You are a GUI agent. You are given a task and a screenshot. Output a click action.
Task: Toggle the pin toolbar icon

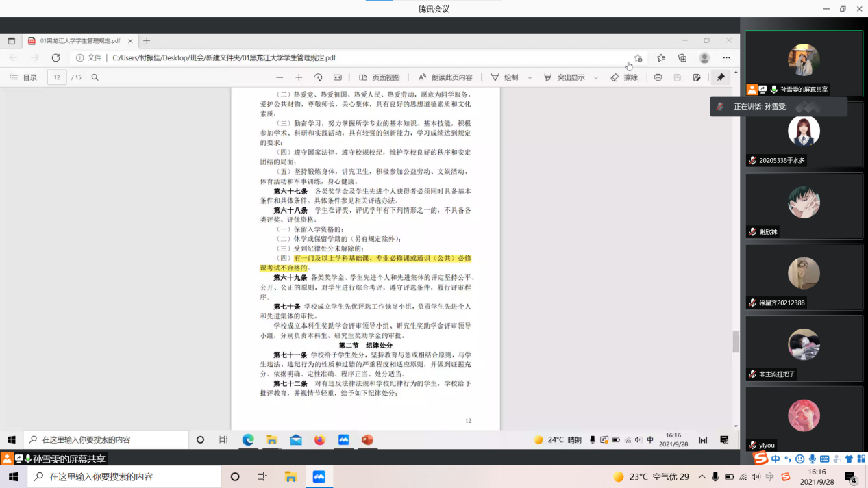pyautogui.click(x=721, y=77)
